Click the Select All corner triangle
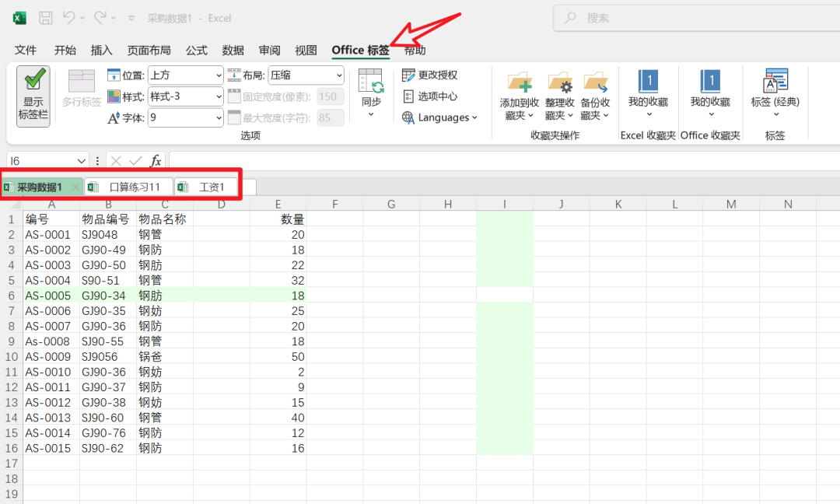 (x=16, y=205)
